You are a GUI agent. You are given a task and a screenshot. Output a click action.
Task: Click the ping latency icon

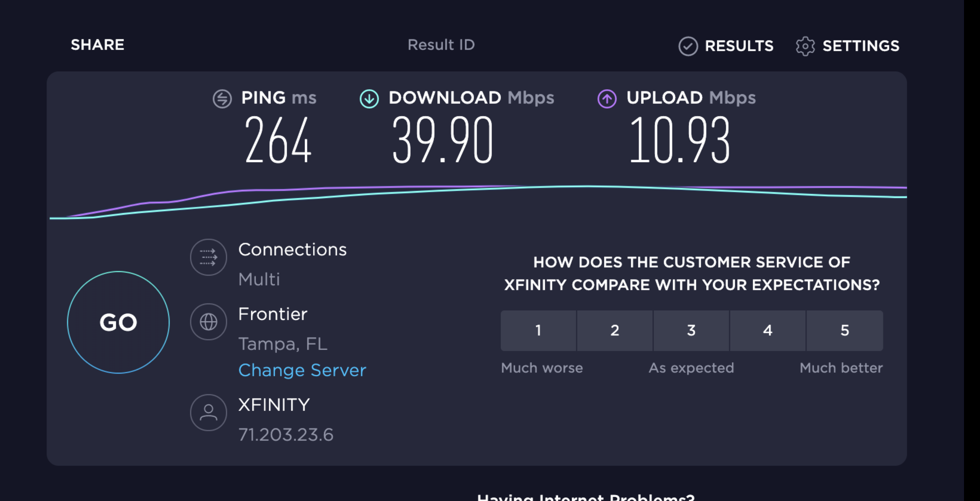click(222, 99)
